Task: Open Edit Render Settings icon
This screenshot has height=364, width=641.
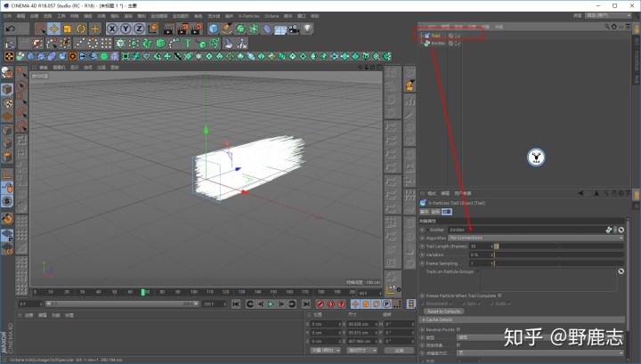Action: pyautogui.click(x=197, y=28)
